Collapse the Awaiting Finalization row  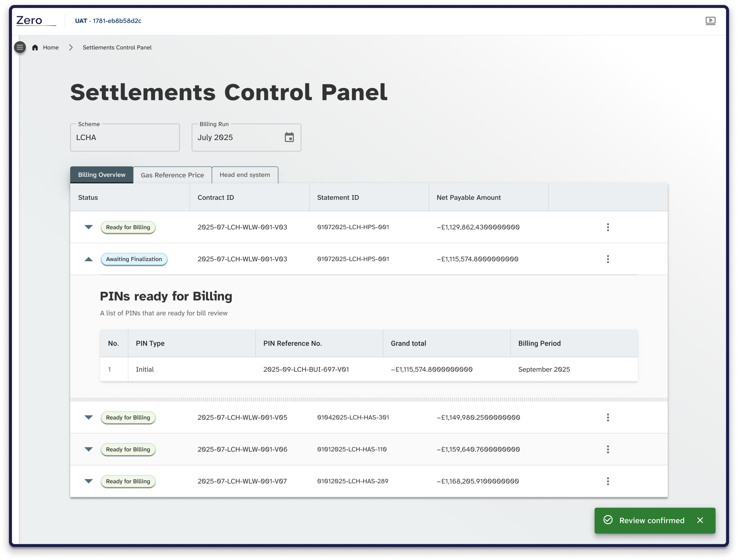89,259
